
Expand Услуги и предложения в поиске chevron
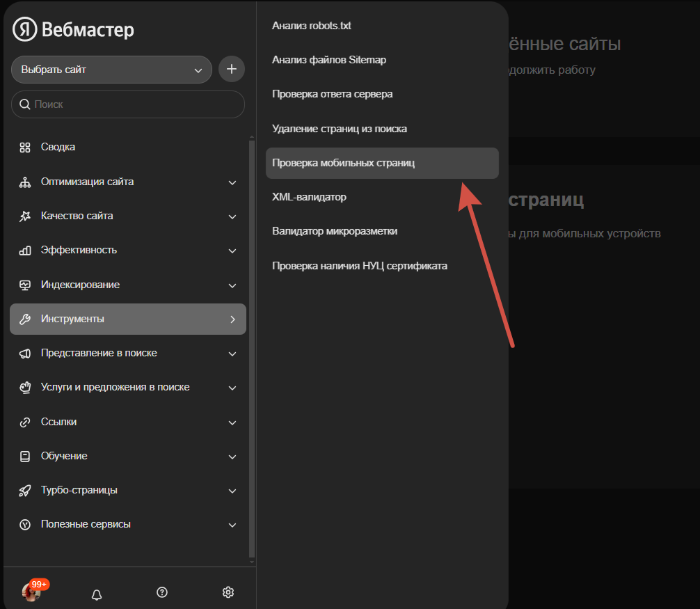pos(232,388)
